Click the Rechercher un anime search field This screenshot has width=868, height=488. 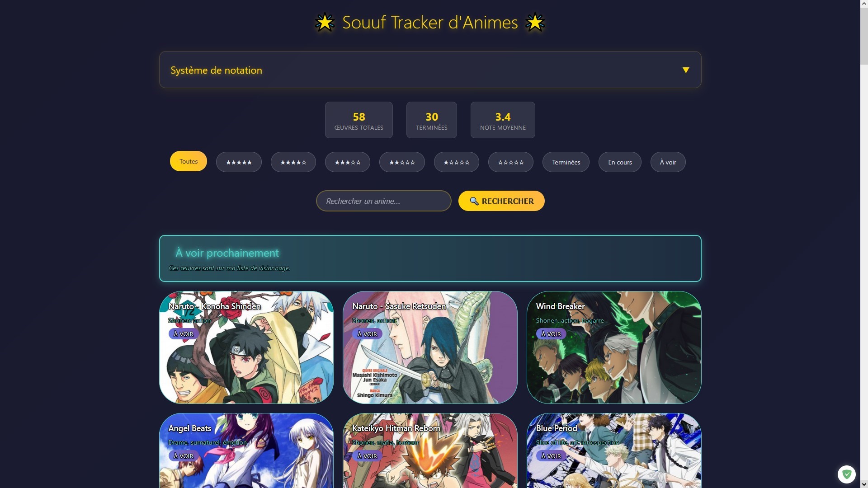(383, 201)
